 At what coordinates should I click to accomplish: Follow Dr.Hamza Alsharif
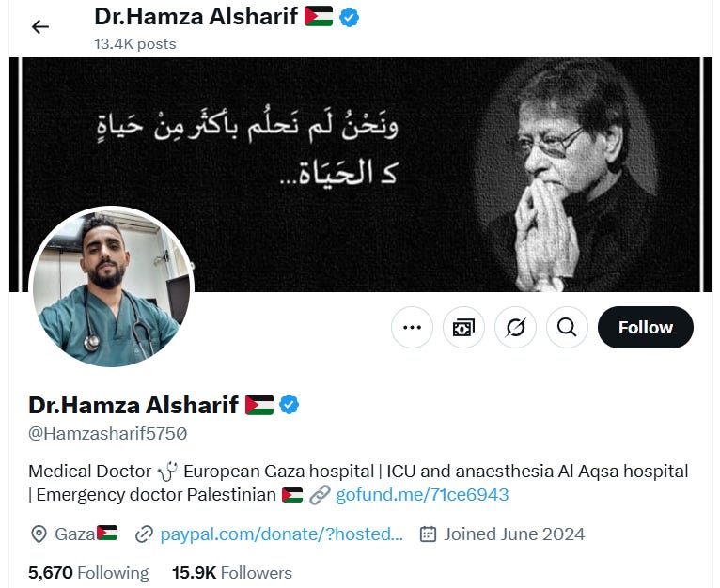click(646, 327)
